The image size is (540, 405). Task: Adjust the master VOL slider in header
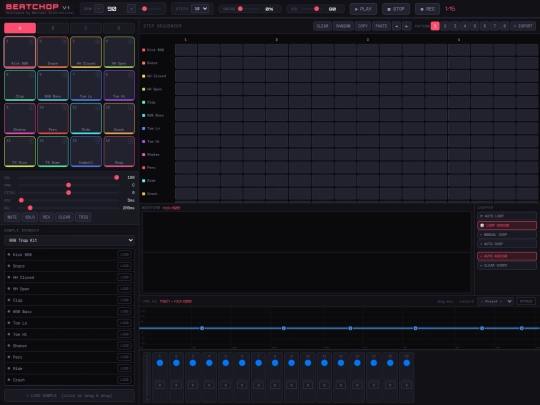pyautogui.click(x=316, y=9)
